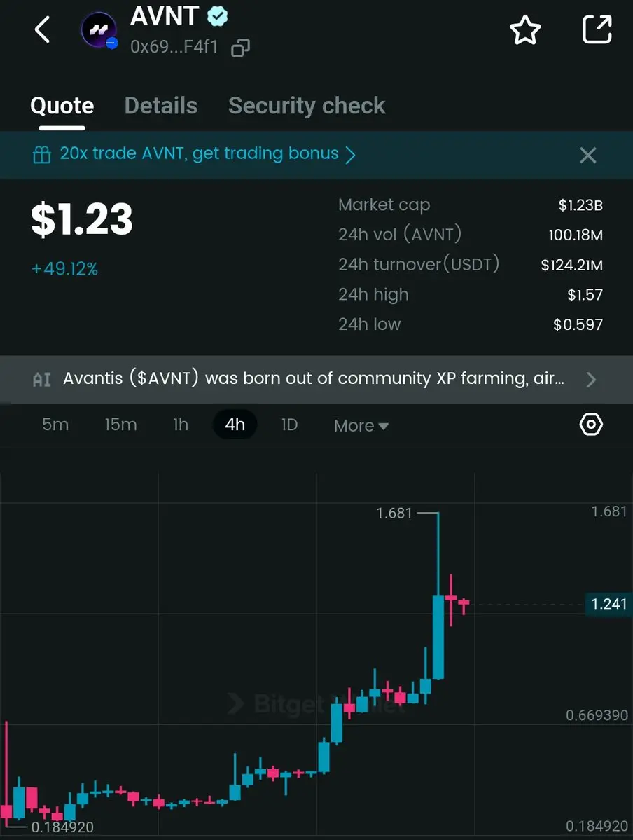This screenshot has height=840, width=633.
Task: Open trading bonus promo arrow
Action: pyautogui.click(x=350, y=155)
